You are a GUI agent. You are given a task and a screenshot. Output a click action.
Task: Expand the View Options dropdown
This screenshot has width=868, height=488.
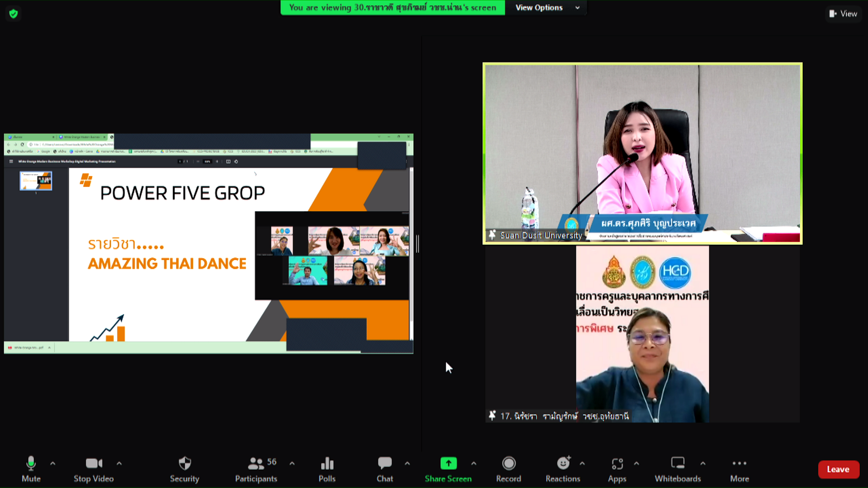[x=547, y=8]
